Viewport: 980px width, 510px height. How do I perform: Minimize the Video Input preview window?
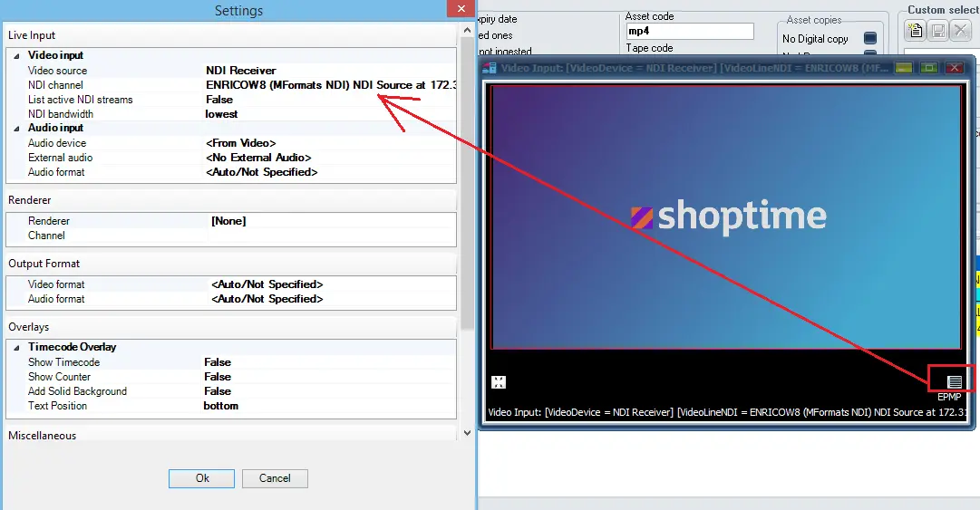pos(903,67)
